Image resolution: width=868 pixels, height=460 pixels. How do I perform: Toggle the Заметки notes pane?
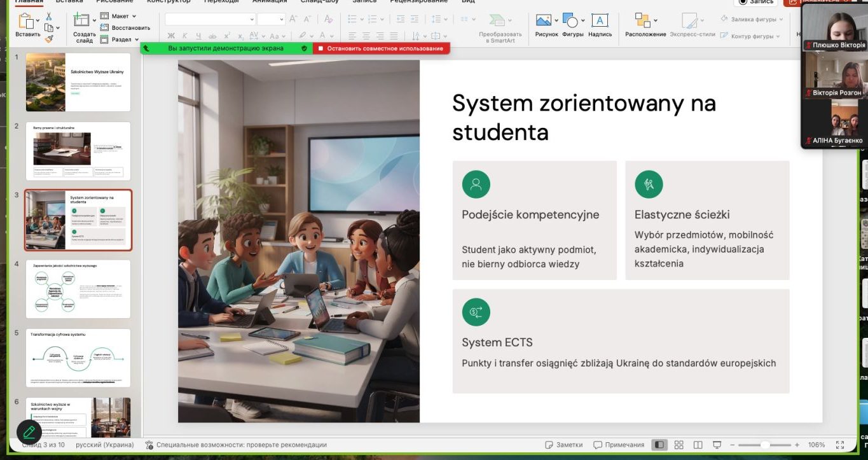563,445
